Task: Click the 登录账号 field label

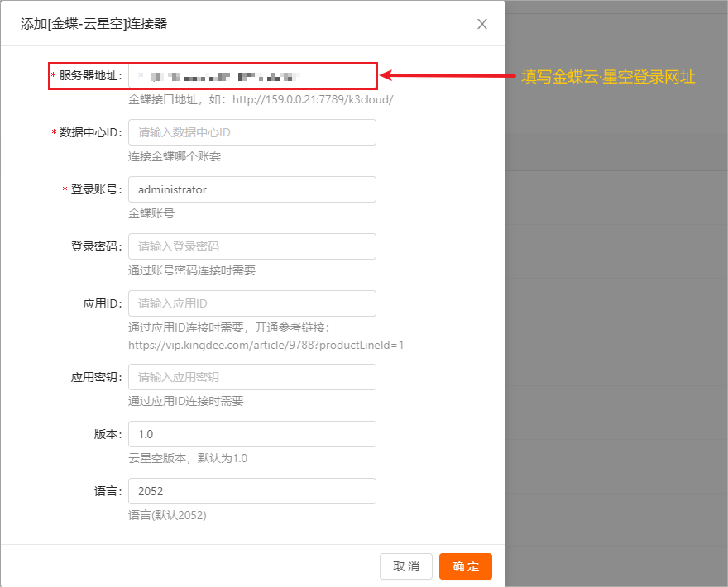Action: point(96,189)
